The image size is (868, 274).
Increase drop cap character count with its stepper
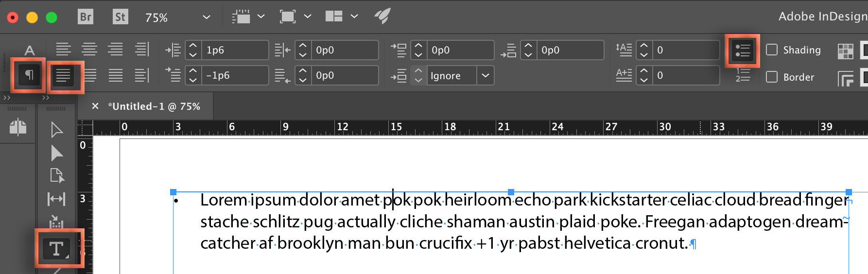(x=644, y=70)
